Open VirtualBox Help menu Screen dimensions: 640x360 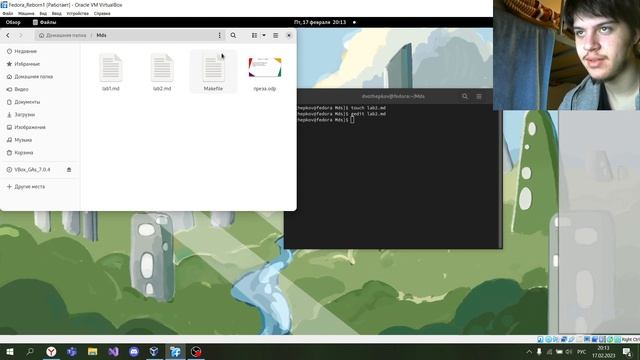point(102,13)
